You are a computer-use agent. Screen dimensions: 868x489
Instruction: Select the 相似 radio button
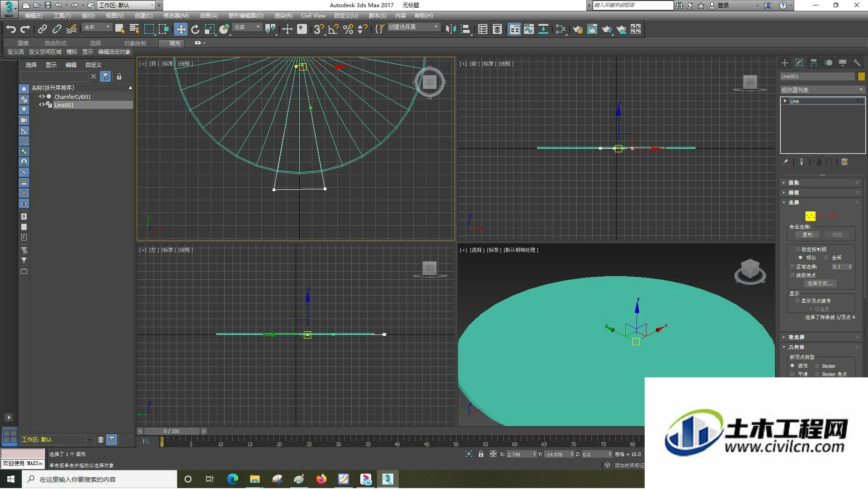point(800,258)
